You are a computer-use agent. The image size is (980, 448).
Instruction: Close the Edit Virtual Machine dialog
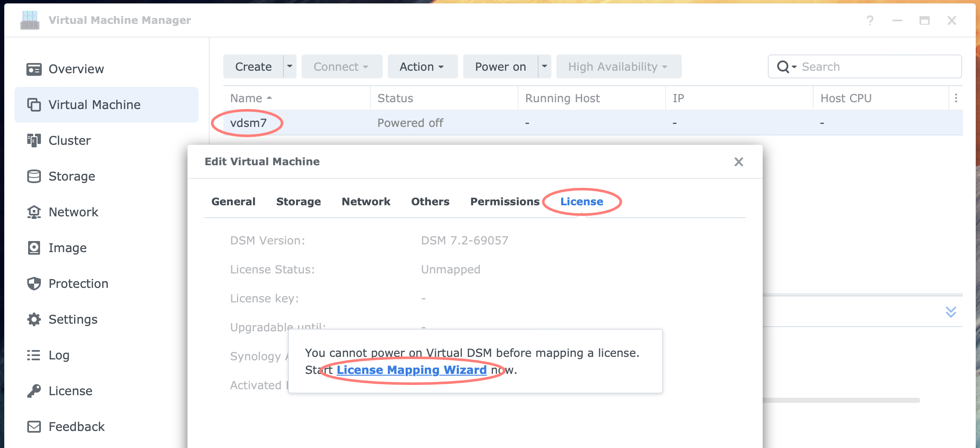(739, 162)
